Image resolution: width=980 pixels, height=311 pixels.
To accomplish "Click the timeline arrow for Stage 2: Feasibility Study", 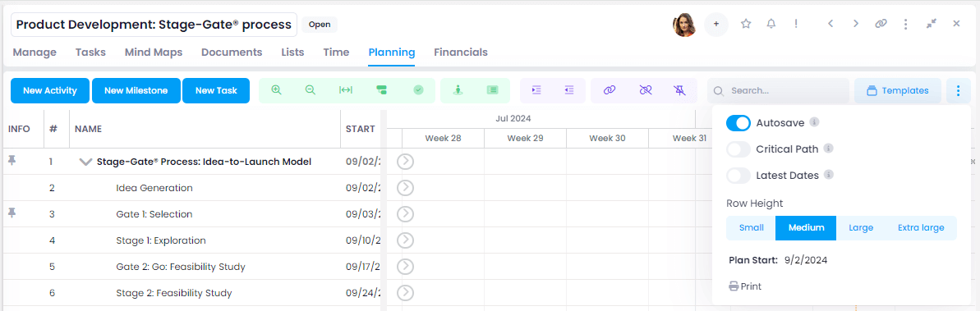I will tap(406, 293).
